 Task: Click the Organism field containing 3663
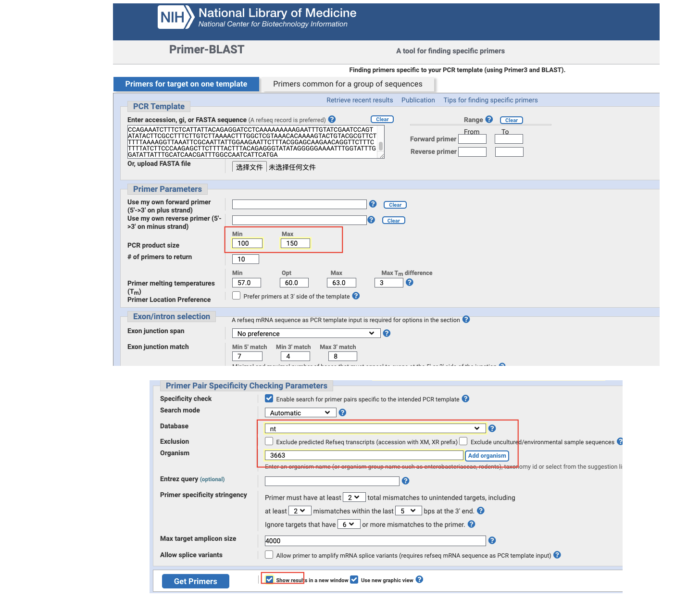coord(364,455)
